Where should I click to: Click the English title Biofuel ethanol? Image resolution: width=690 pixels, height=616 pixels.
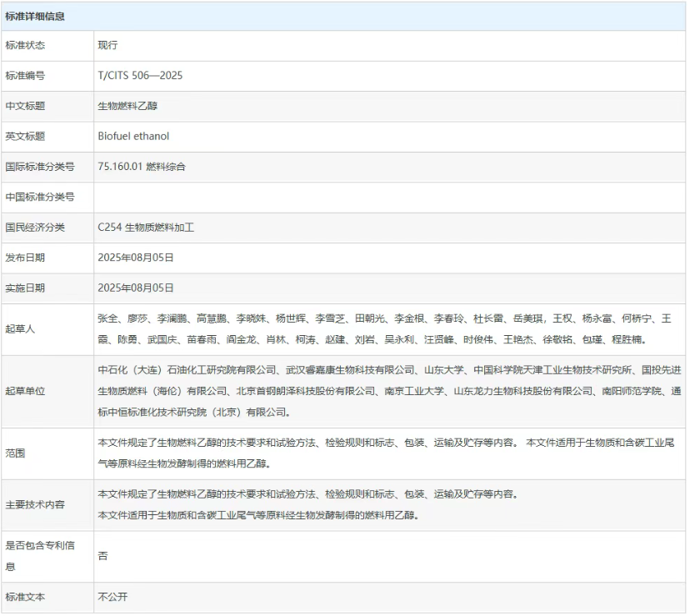[x=133, y=136]
